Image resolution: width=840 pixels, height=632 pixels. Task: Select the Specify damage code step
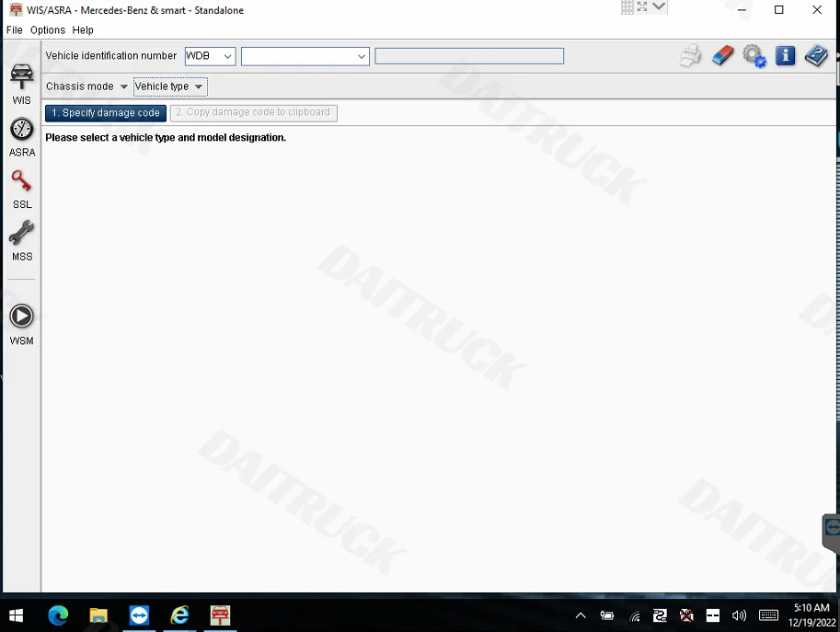click(x=106, y=113)
